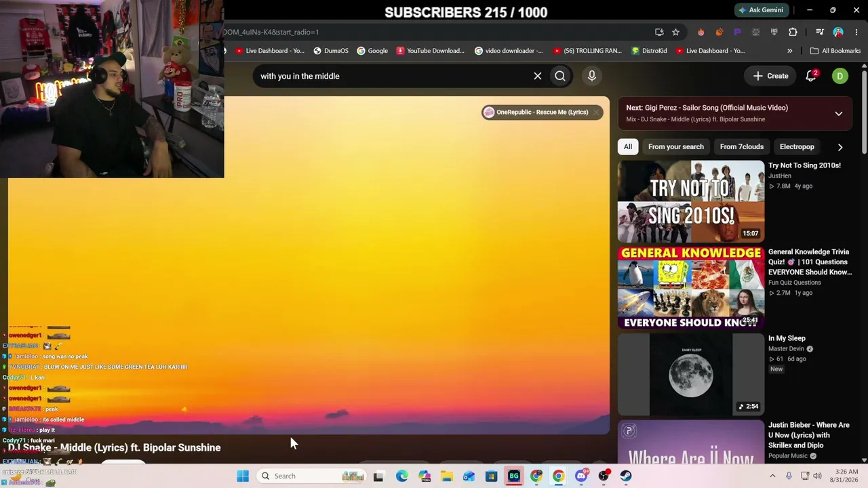Image resolution: width=868 pixels, height=488 pixels.
Task: Open Microsoft 365 Copilot from the taskbar
Action: point(424,476)
